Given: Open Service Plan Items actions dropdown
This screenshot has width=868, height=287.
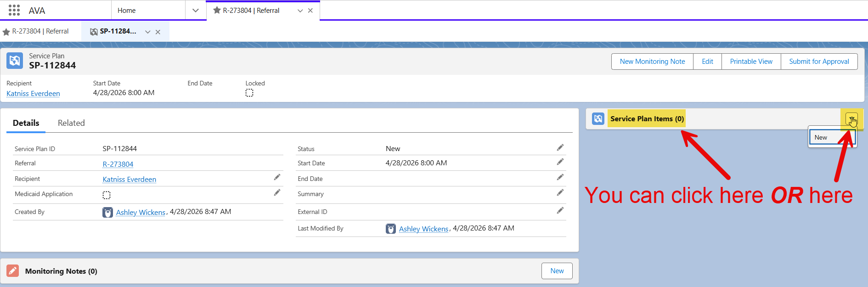Looking at the screenshot, I should [851, 119].
